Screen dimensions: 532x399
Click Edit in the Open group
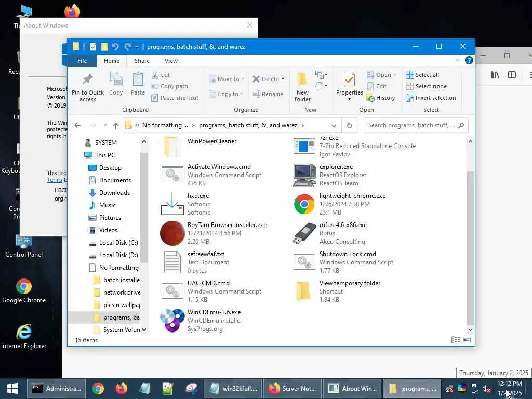tap(377, 86)
